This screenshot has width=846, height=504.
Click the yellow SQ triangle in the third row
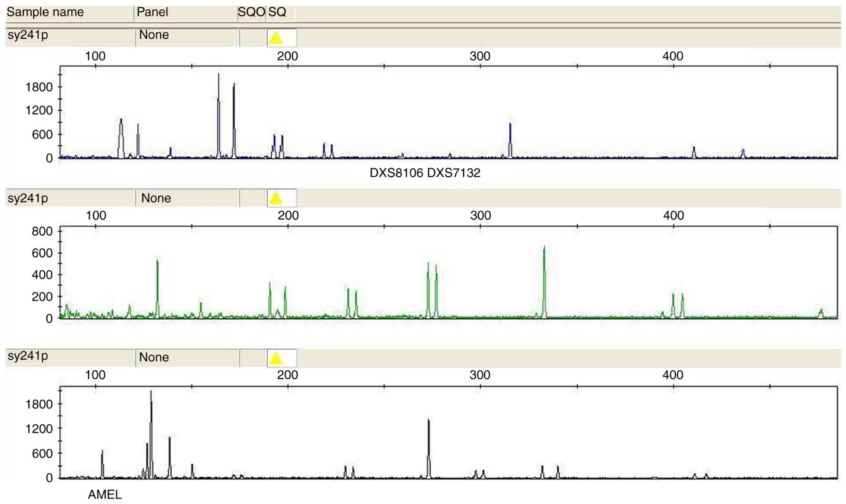coord(276,358)
